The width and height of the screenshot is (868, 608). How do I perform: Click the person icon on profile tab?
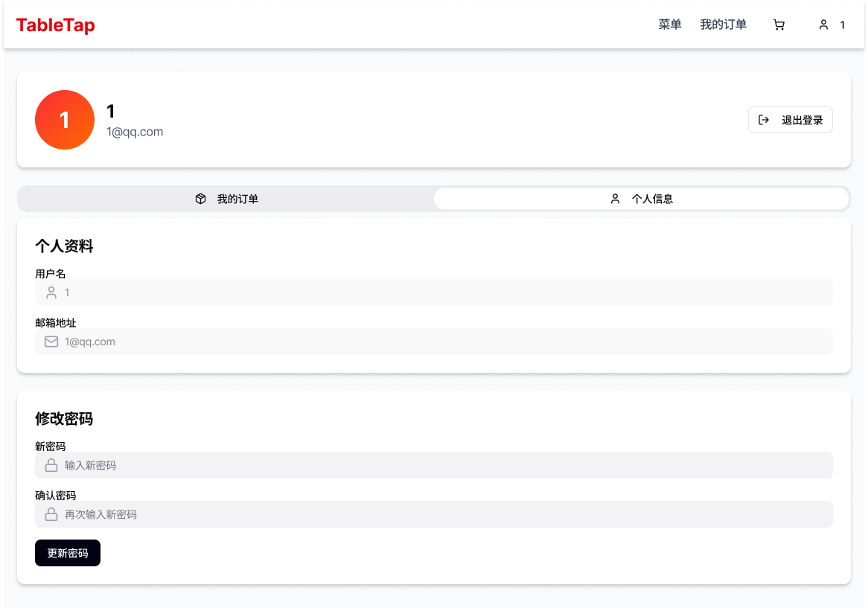click(615, 199)
